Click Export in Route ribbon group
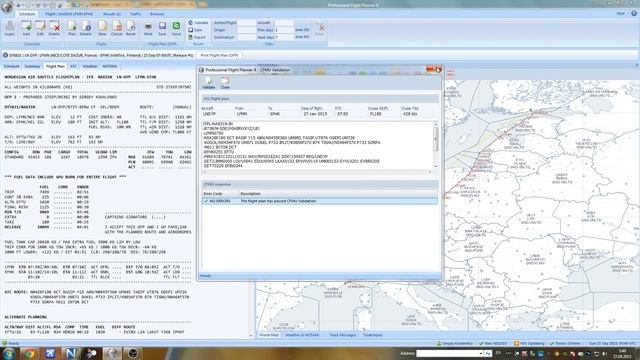 pyautogui.click(x=197, y=37)
